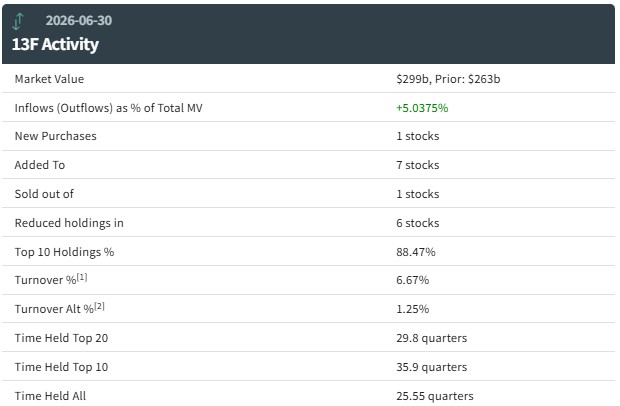The width and height of the screenshot is (620, 406).
Task: Select the Market Value row label
Action: [49, 79]
